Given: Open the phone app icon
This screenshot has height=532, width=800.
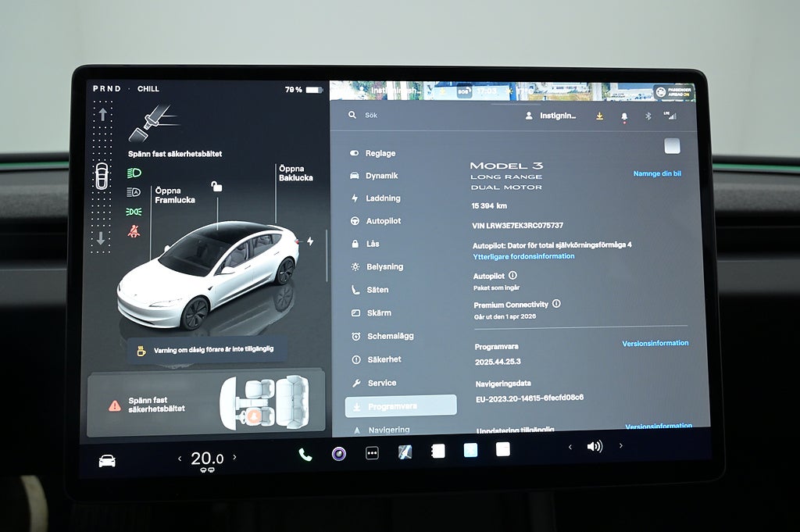Looking at the screenshot, I should click(x=305, y=455).
